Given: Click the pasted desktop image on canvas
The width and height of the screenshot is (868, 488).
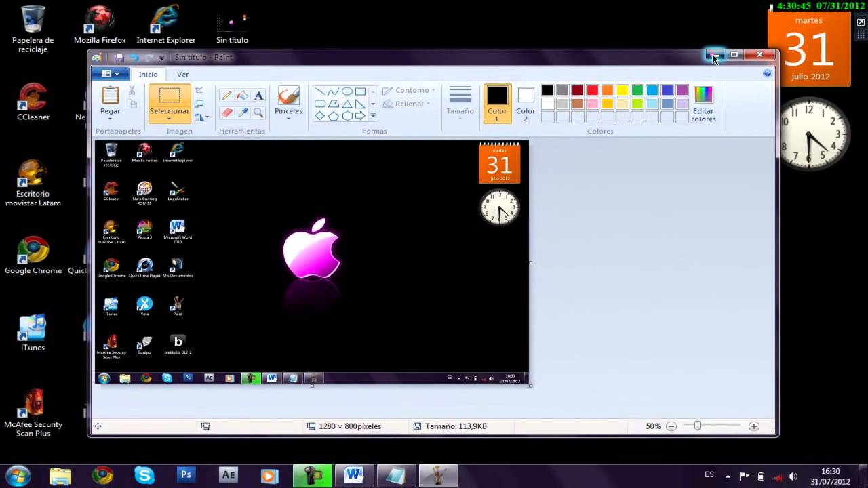Looking at the screenshot, I should point(312,262).
